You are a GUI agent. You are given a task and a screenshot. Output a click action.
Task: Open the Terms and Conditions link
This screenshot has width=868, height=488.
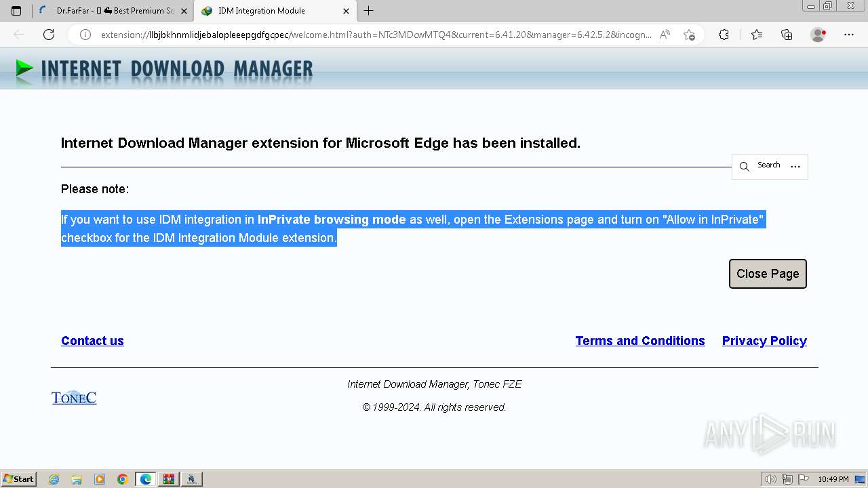640,341
